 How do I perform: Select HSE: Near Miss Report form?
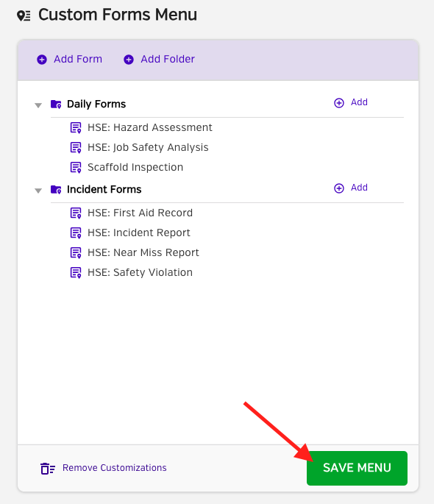(x=143, y=252)
